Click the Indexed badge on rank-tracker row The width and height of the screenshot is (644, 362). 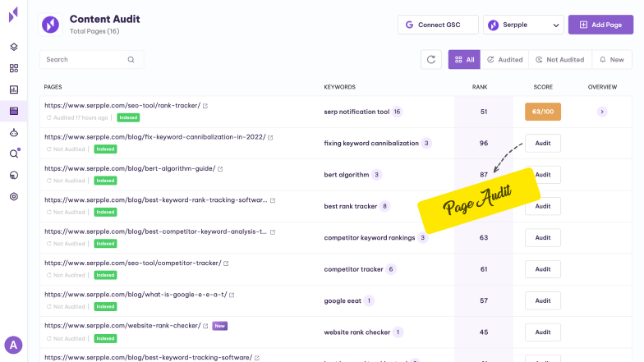(x=128, y=117)
